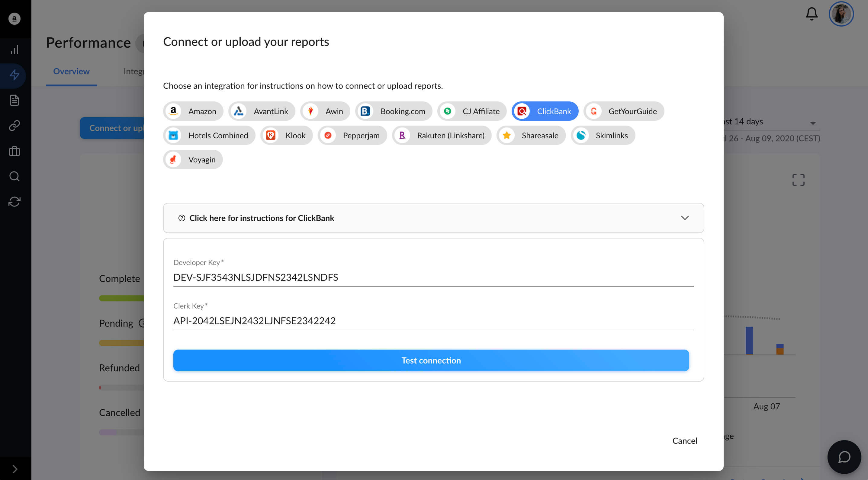Click the tall blue chart bar
Image resolution: width=868 pixels, height=480 pixels.
[749, 341]
